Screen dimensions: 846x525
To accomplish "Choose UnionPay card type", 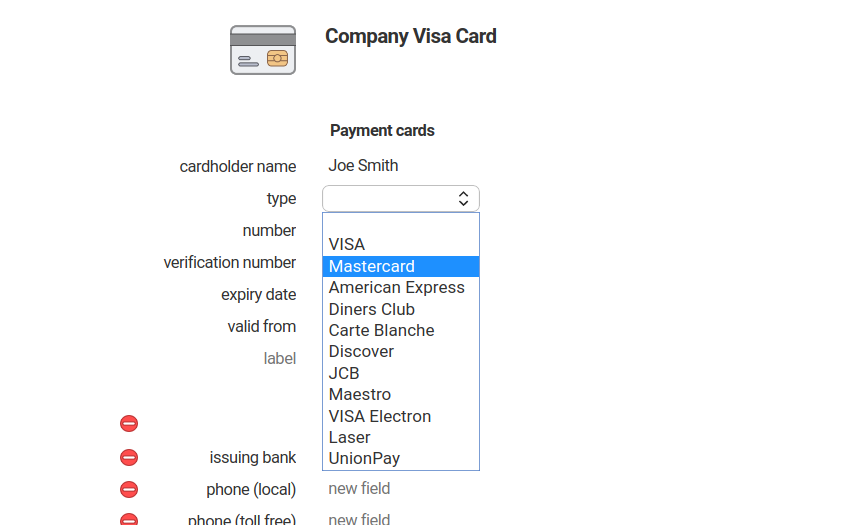I will (x=364, y=458).
